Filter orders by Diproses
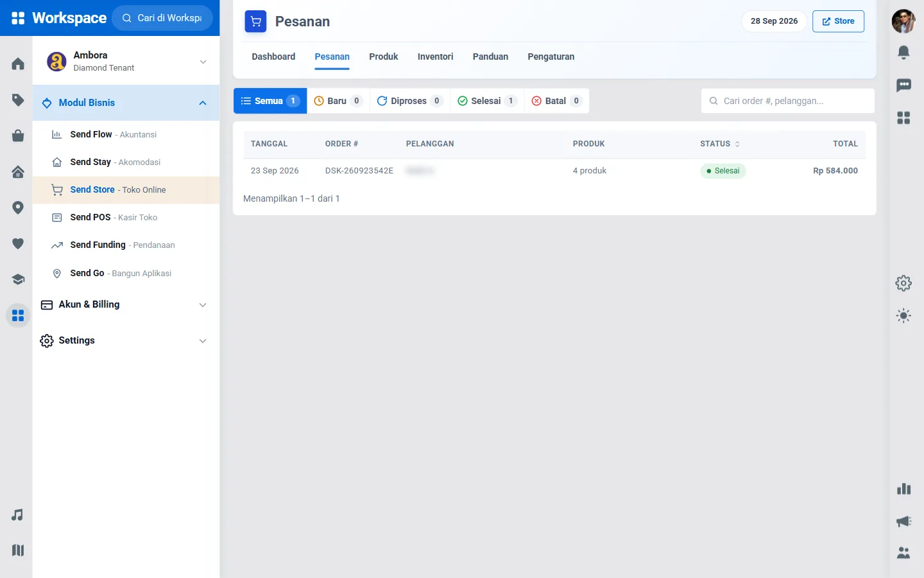 coord(410,101)
